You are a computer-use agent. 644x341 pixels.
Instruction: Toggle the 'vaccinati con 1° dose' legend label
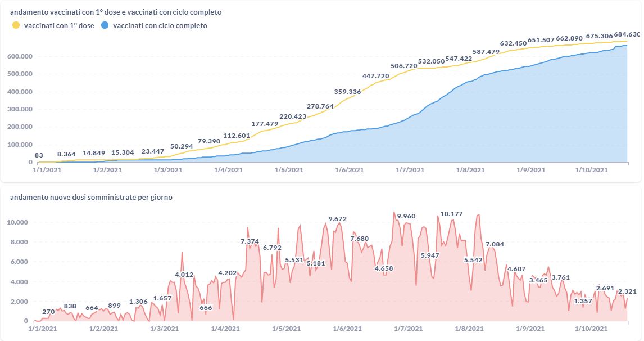(59, 25)
